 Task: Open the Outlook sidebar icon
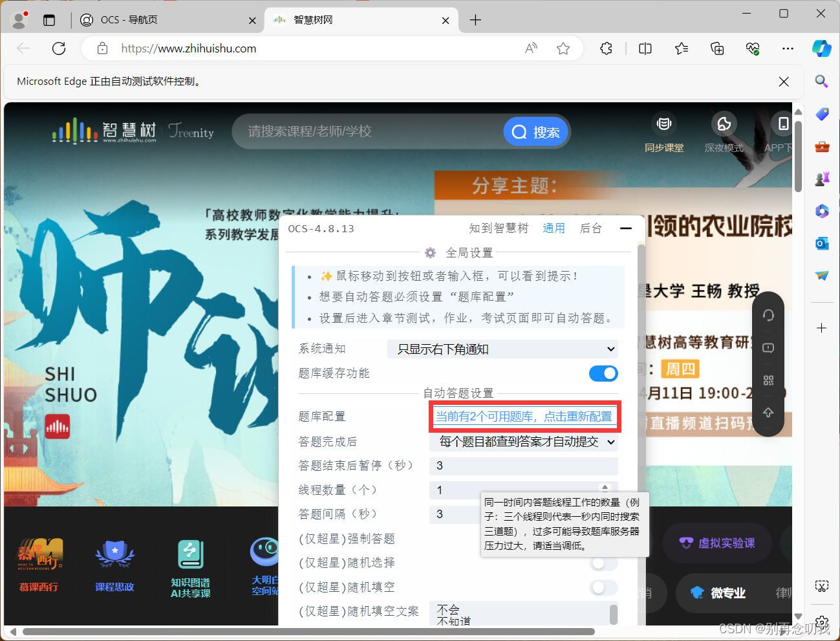coord(822,243)
